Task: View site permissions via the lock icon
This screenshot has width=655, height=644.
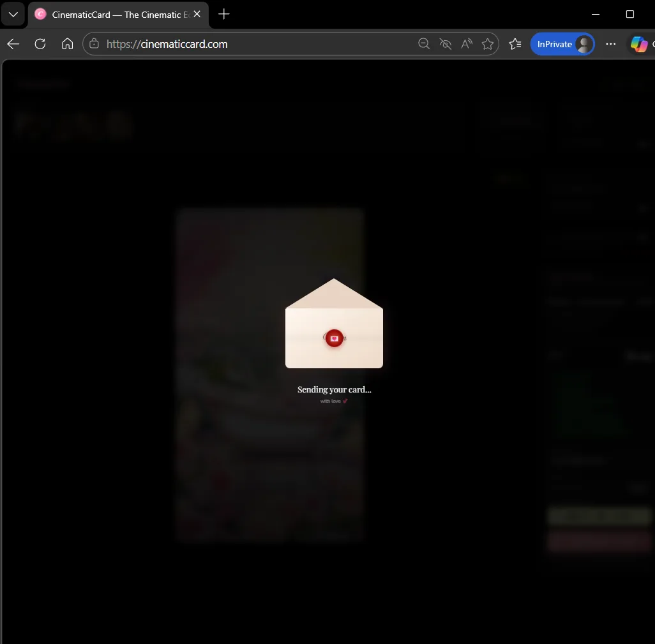Action: point(93,44)
